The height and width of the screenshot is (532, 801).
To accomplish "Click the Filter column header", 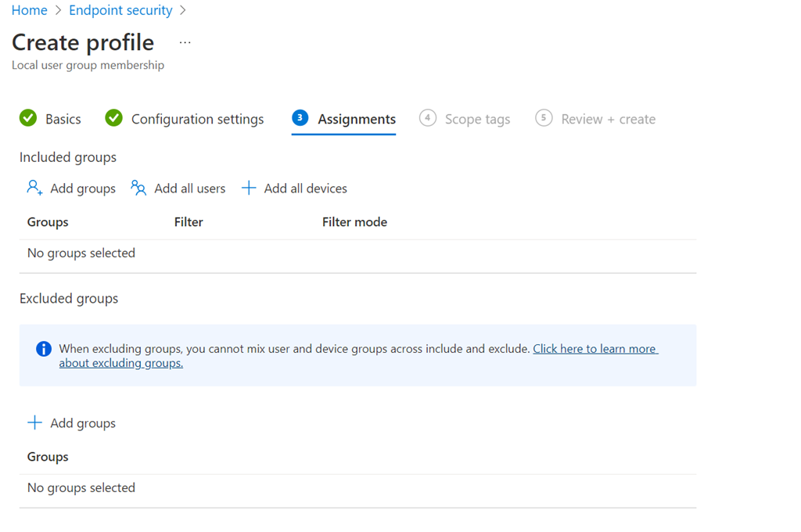I will point(189,222).
